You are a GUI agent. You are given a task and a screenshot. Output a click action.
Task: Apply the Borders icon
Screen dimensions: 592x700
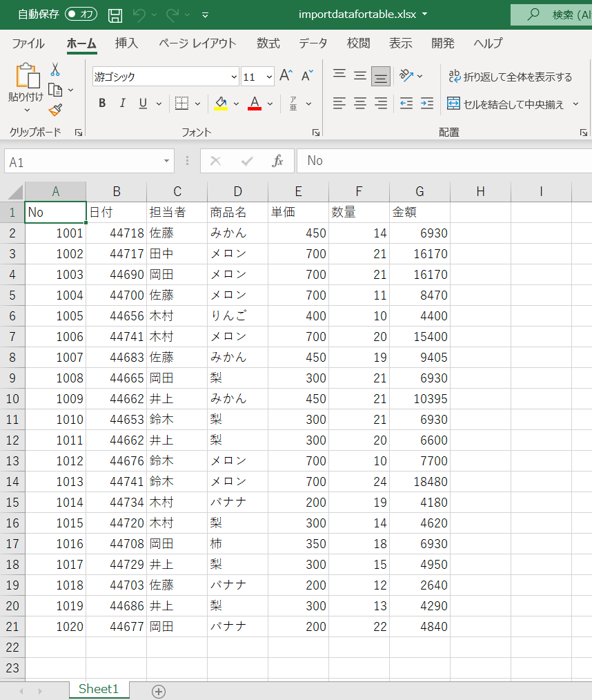click(x=181, y=104)
